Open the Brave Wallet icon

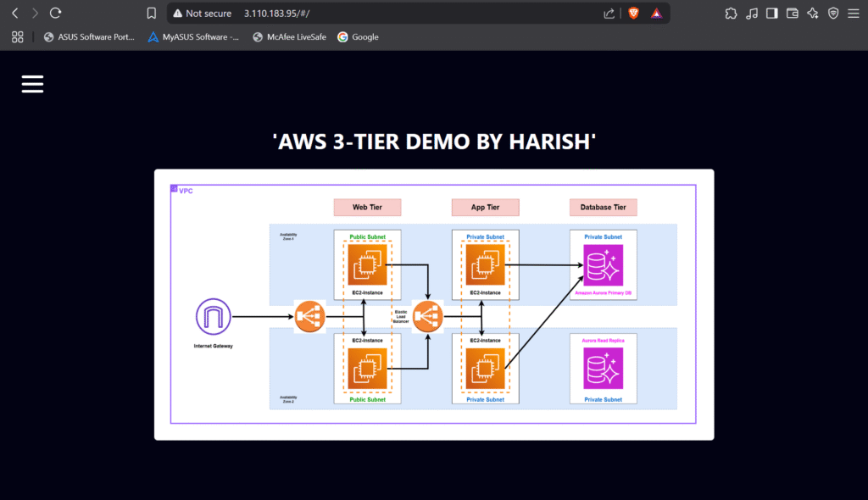[792, 13]
